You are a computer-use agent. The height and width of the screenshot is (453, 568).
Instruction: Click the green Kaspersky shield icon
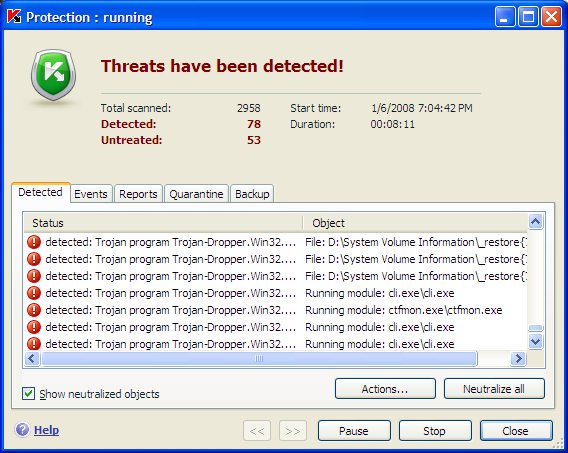pos(54,75)
